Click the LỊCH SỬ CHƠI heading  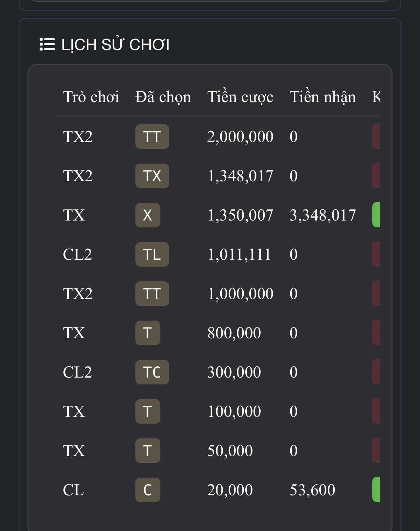point(115,44)
